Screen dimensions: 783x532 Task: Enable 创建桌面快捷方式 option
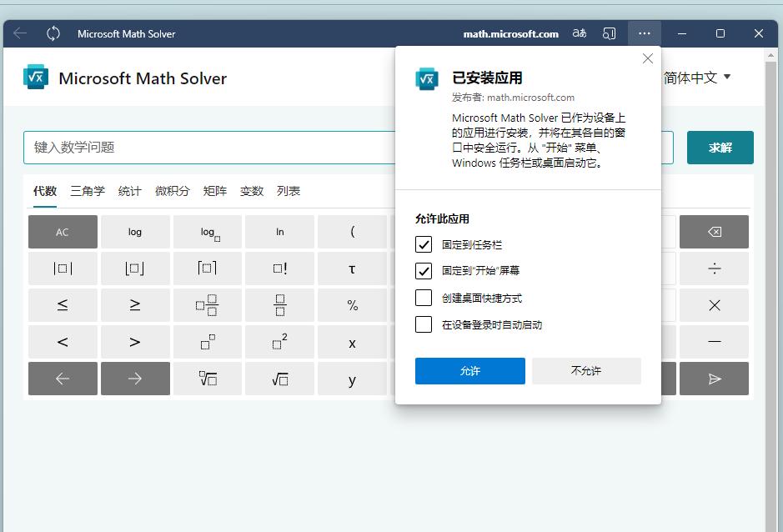[423, 299]
